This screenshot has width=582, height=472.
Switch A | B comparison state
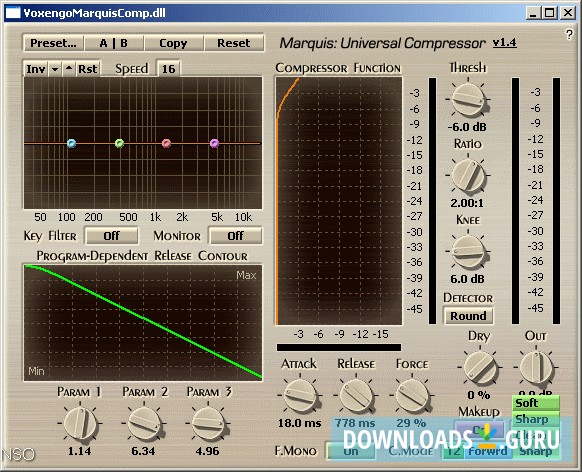[x=114, y=43]
